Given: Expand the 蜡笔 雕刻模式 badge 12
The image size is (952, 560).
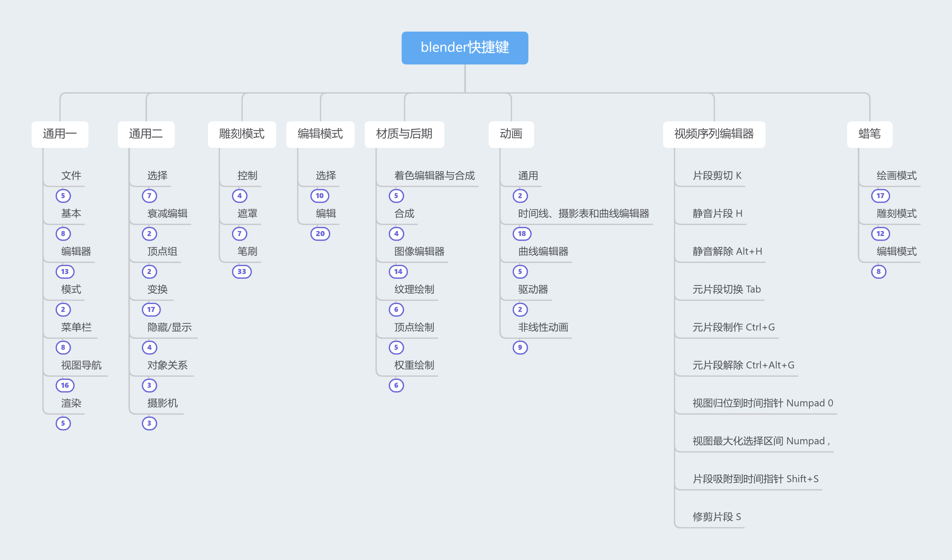Looking at the screenshot, I should point(880,234).
